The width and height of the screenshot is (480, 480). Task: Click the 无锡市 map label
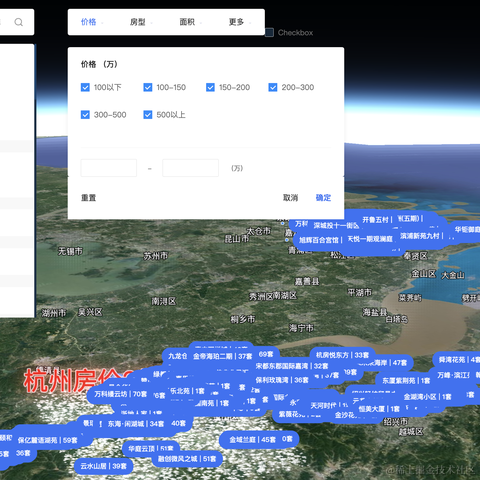tap(70, 251)
